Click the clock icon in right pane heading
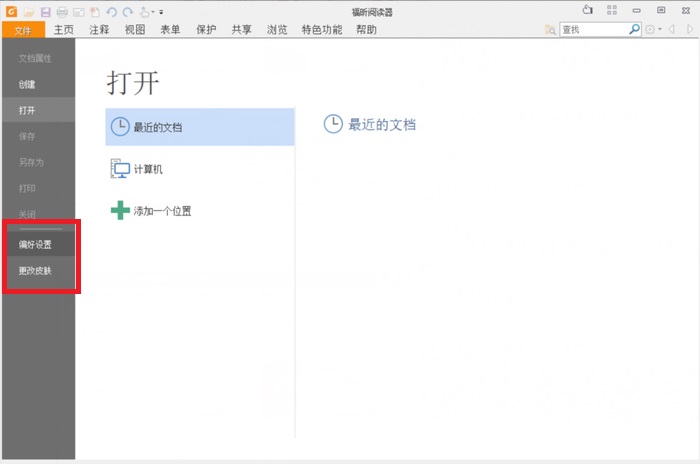700x464 pixels. pyautogui.click(x=333, y=124)
